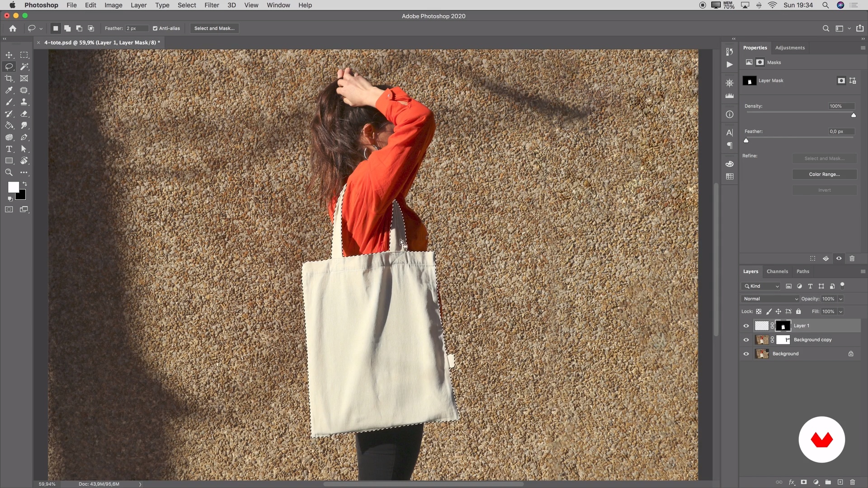The width and height of the screenshot is (868, 488).
Task: Open blend mode Normal dropdown
Action: 770,299
